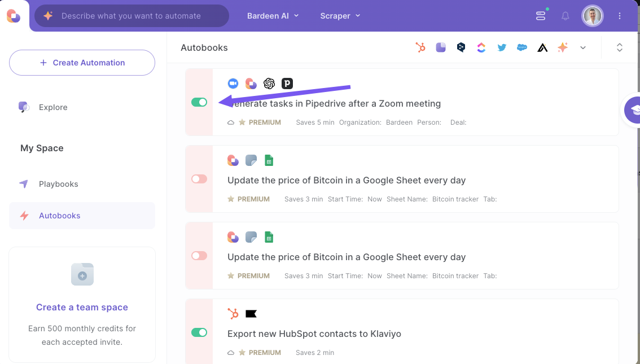Click the Zoom icon on Pipedrive autobook
This screenshot has height=364, width=640.
click(x=233, y=84)
